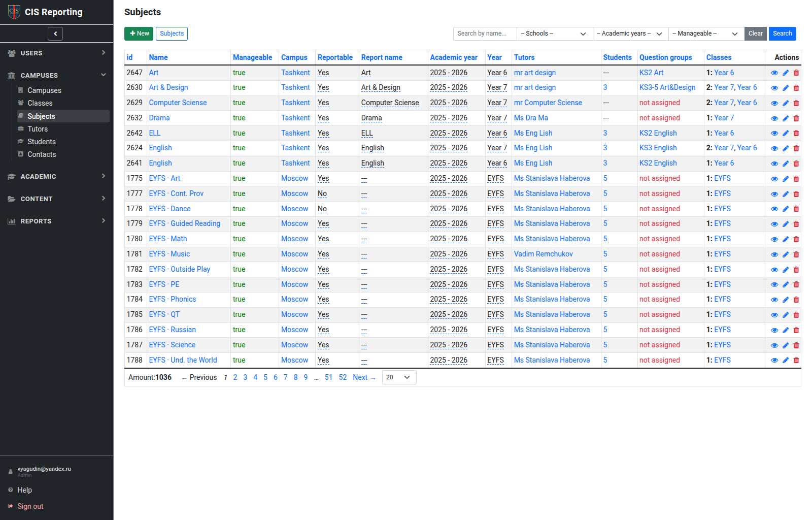
Task: Delete EYFS · Dance trash icon
Action: click(796, 209)
